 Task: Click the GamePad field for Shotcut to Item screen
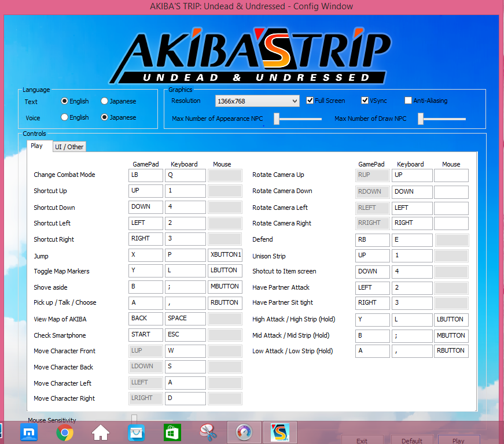[x=373, y=272]
